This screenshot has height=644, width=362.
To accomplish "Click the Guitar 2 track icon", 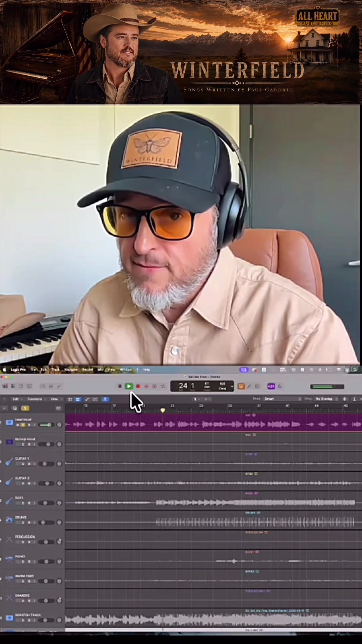I will 9,481.
